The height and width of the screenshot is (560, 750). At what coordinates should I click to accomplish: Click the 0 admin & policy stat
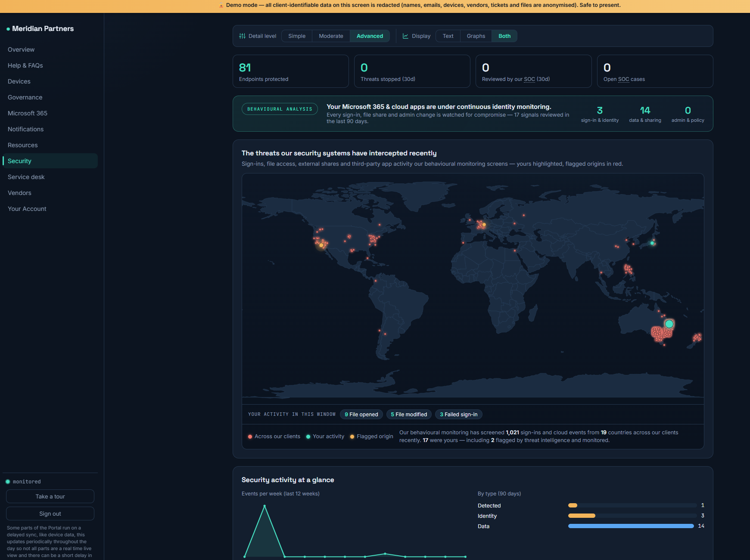coord(688,114)
